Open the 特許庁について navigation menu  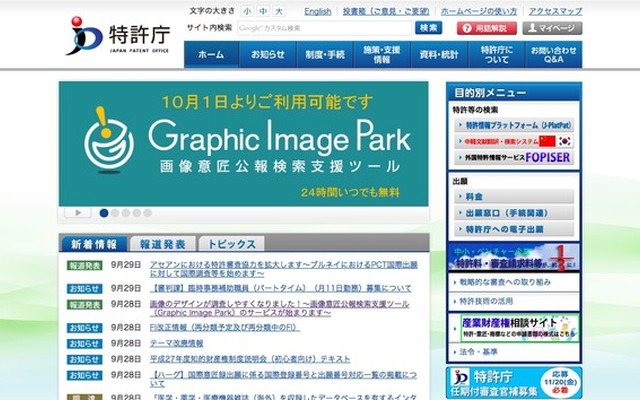click(497, 54)
